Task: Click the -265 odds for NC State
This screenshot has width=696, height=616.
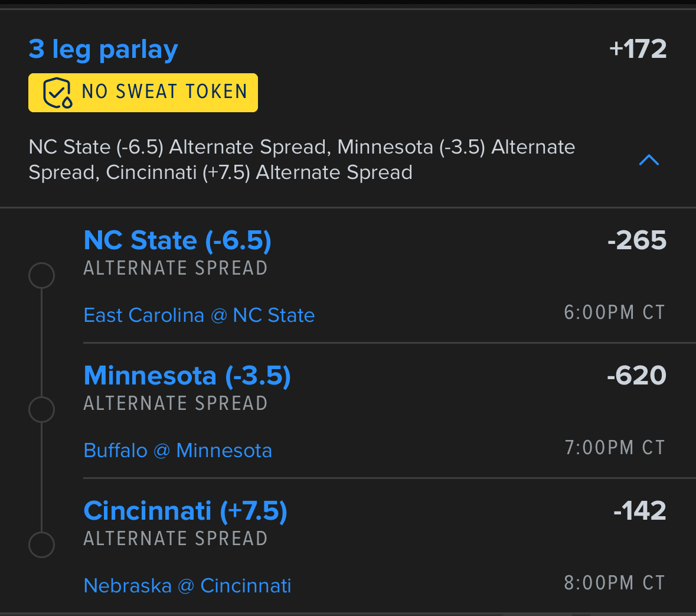Action: click(x=636, y=240)
